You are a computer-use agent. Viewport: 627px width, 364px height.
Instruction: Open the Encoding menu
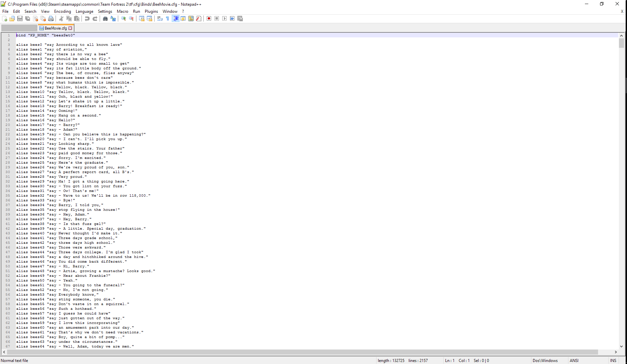coord(63,11)
